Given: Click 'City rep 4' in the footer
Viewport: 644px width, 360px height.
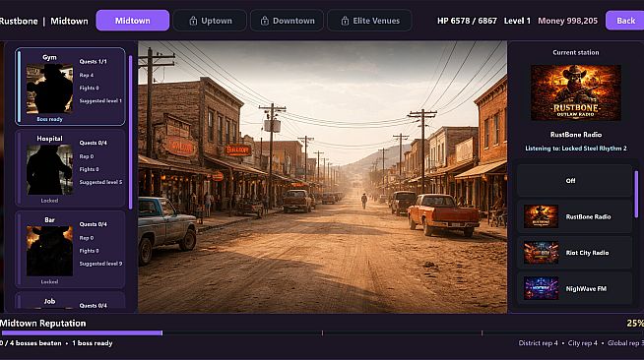Looking at the screenshot, I should point(582,343).
